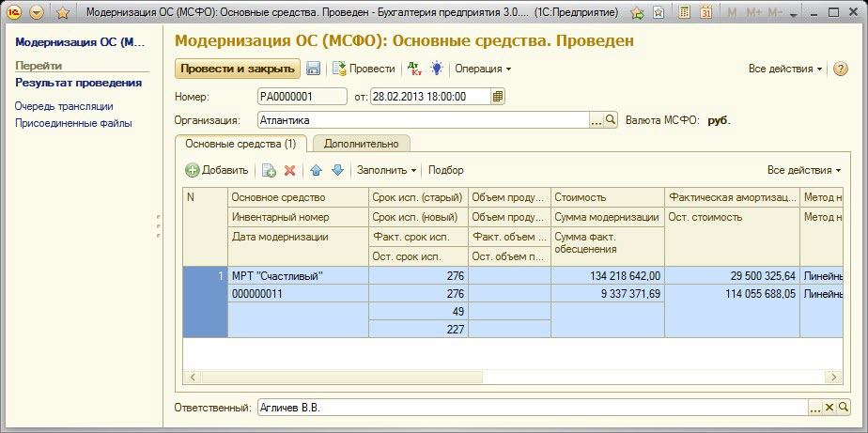This screenshot has width=868, height=433.
Task: Click the magnifier next to Организация field
Action: 611,120
